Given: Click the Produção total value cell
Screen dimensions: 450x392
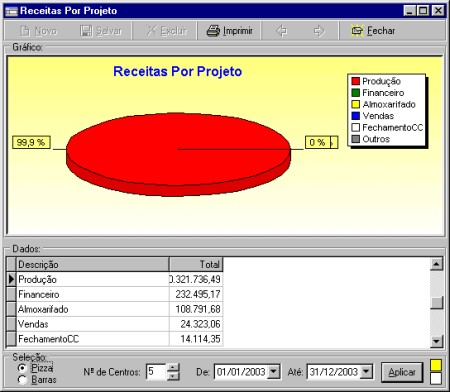Looking at the screenshot, I should [x=196, y=279].
